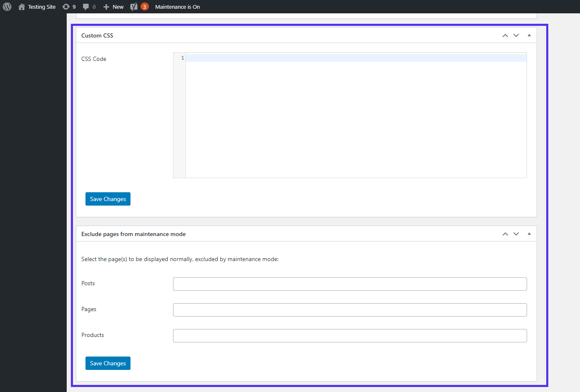This screenshot has width=580, height=392.
Task: Save Changes in the Exclude pages section
Action: pyautogui.click(x=108, y=363)
